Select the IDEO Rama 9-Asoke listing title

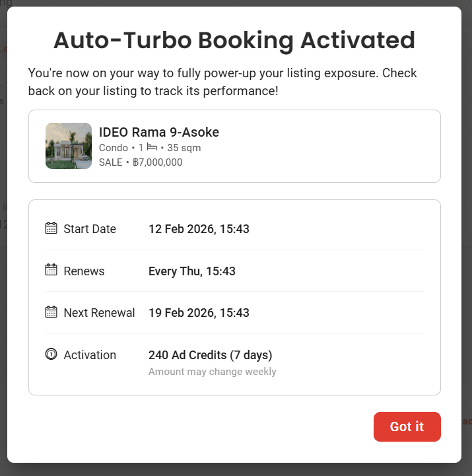click(x=158, y=132)
